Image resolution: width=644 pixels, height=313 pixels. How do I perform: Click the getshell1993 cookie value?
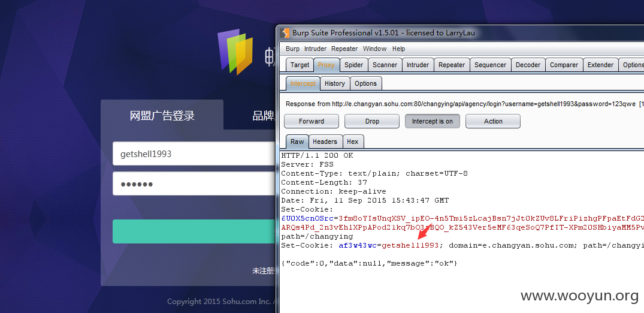[410, 246]
